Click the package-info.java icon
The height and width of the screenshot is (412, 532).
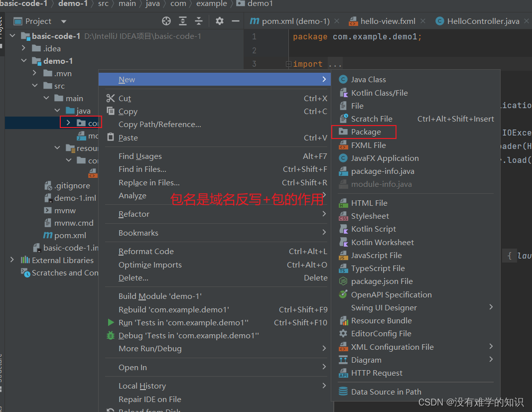343,171
